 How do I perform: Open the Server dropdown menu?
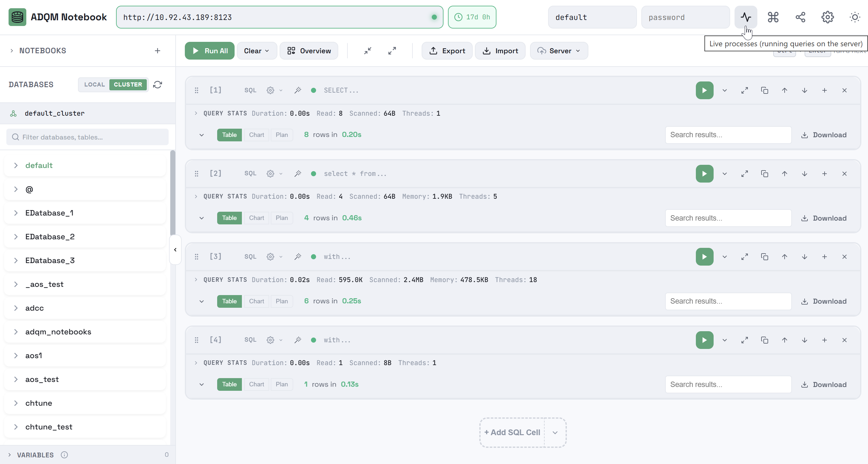point(559,51)
